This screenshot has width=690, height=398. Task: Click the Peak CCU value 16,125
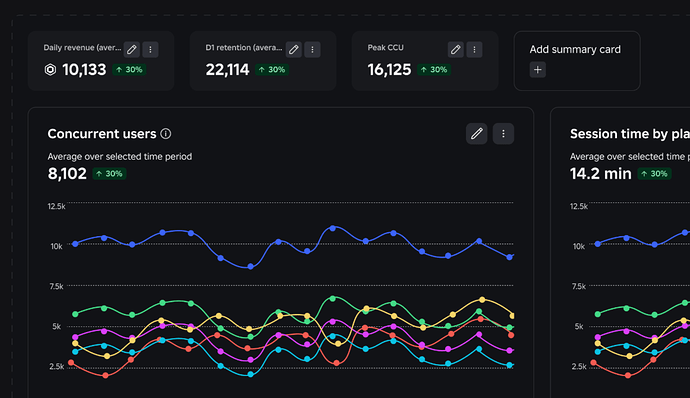(x=389, y=70)
